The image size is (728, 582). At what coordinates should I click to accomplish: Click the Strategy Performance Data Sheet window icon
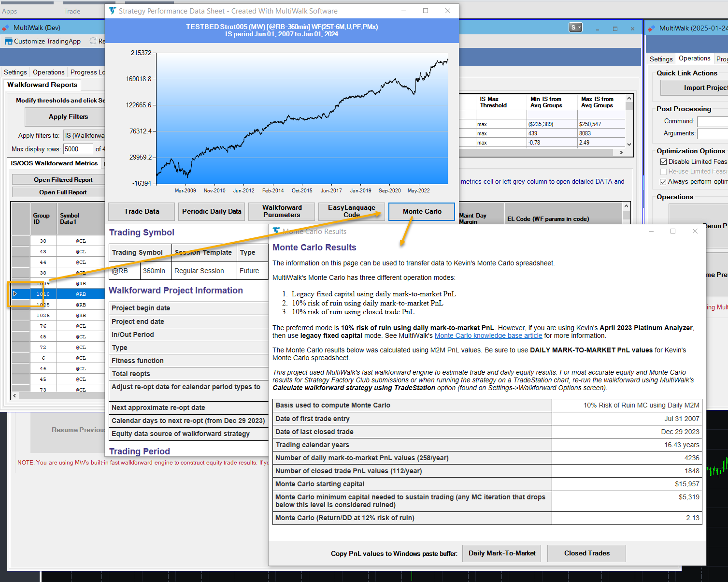113,11
